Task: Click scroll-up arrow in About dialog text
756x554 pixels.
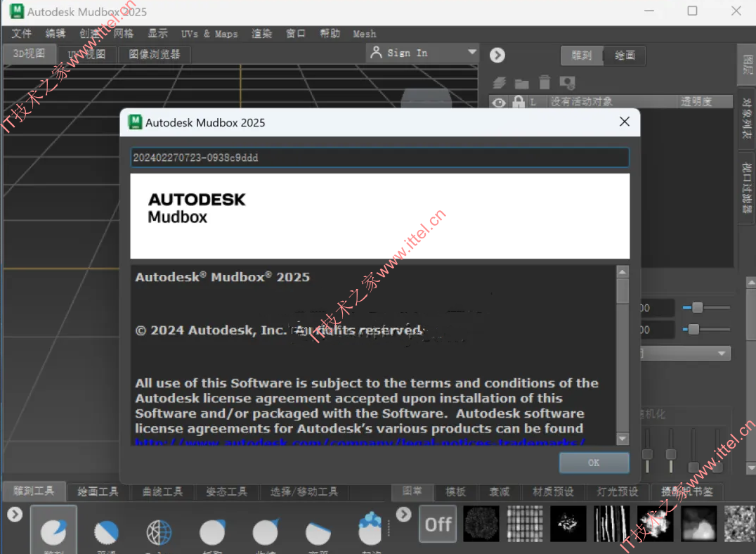Action: pos(623,272)
